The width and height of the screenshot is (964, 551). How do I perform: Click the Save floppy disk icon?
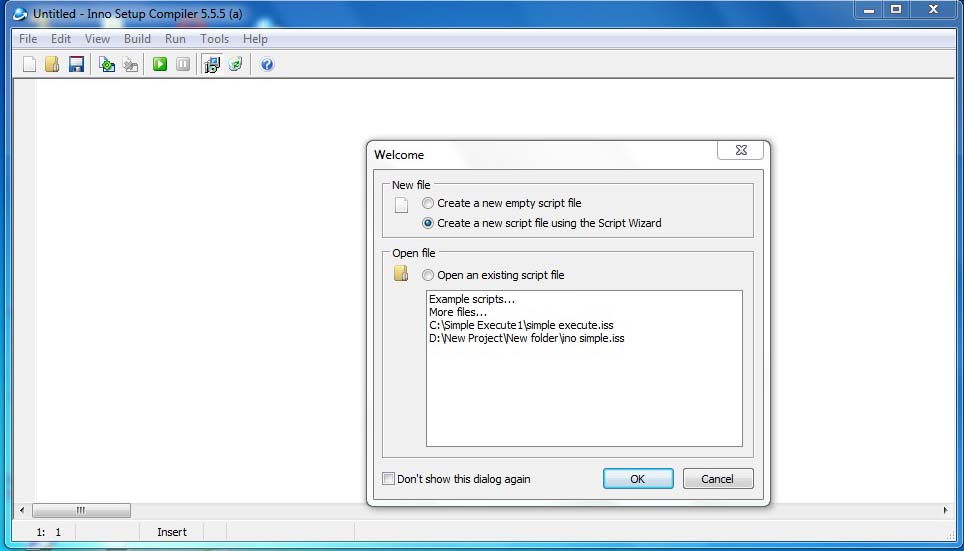point(76,64)
